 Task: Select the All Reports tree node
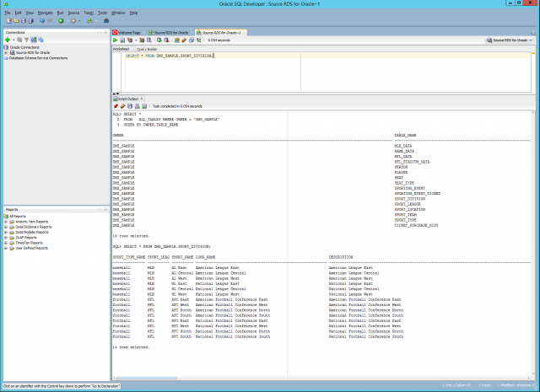17,217
